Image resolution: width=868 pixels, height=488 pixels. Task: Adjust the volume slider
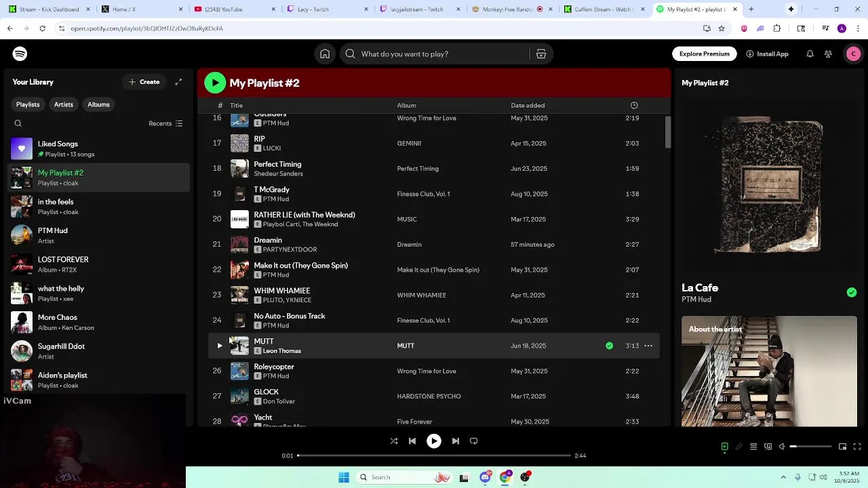pyautogui.click(x=810, y=447)
